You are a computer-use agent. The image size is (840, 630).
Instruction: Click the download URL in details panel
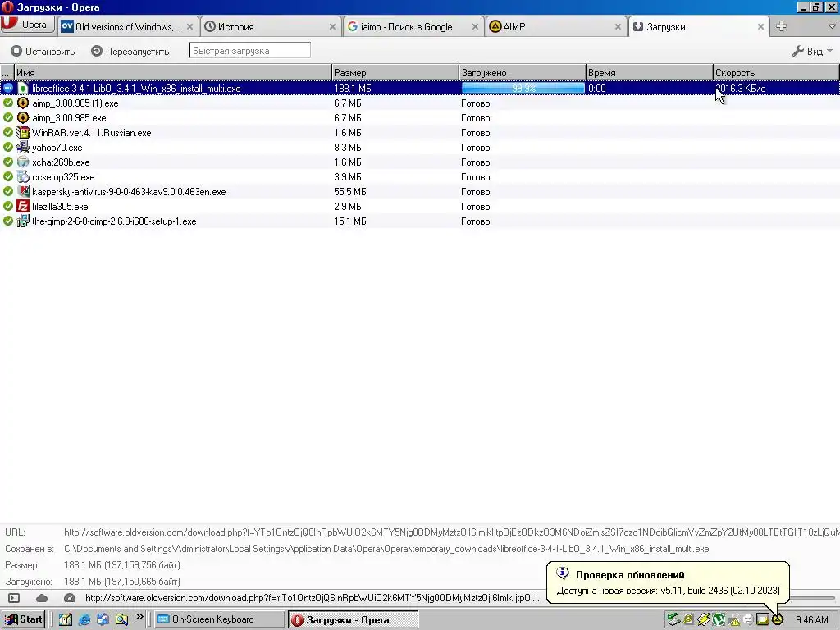pos(451,532)
